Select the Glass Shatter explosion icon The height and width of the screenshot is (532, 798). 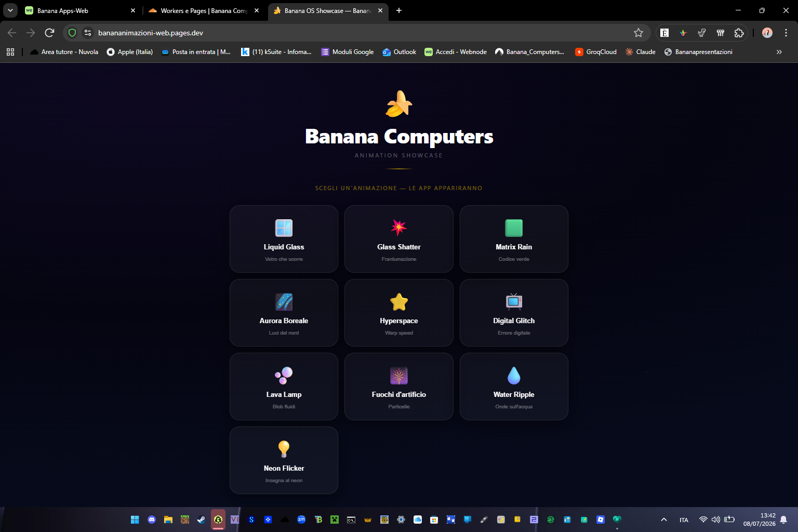(x=399, y=228)
